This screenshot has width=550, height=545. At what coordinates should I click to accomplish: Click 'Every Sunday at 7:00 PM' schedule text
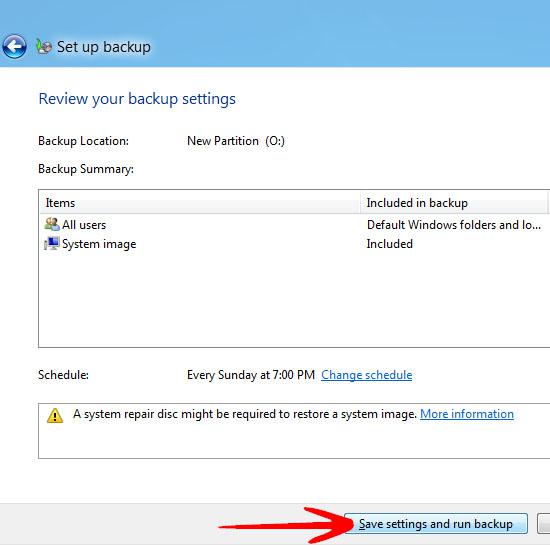pyautogui.click(x=251, y=375)
